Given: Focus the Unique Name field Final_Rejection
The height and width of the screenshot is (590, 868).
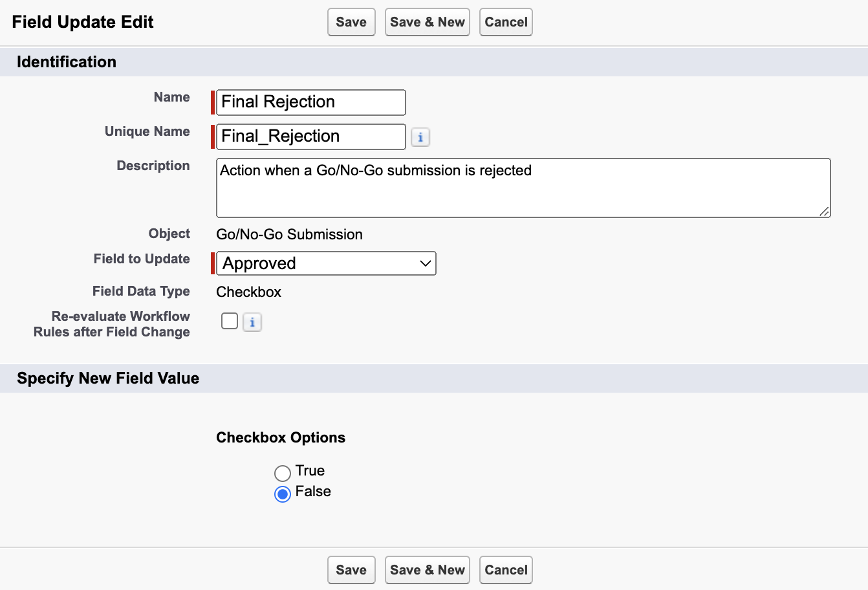Looking at the screenshot, I should coord(311,137).
